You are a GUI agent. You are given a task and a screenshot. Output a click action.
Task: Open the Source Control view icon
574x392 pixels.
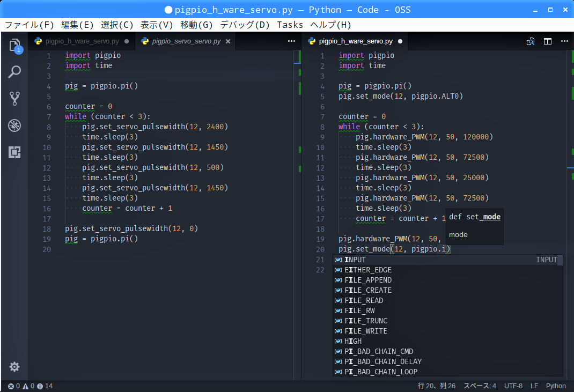point(14,99)
